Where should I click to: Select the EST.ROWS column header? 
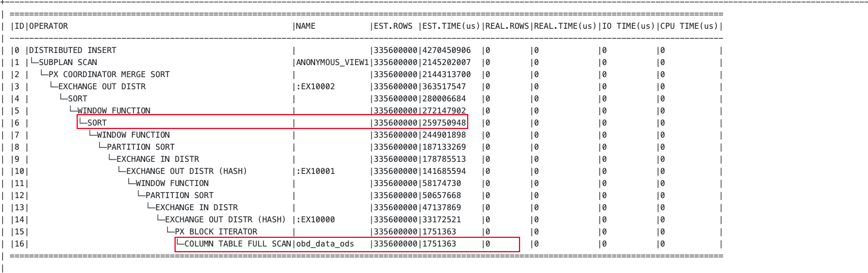tap(394, 26)
